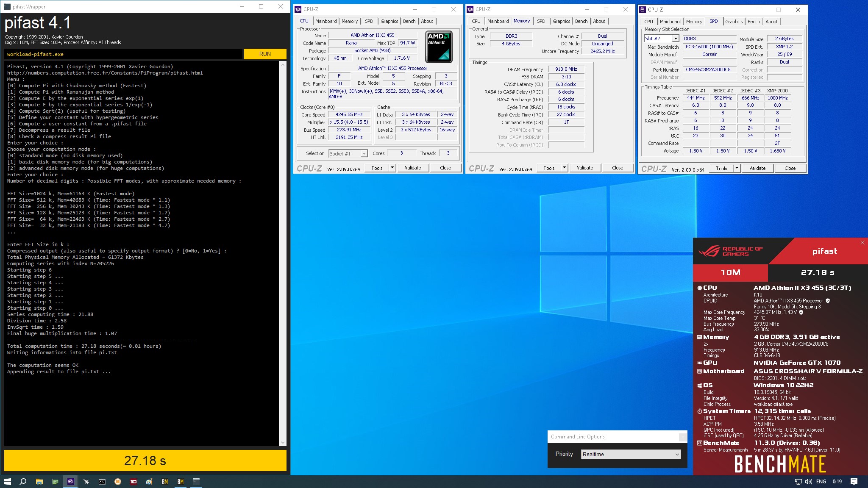Screen dimensions: 868x488
Task: Click the 10M label in BenchMate panel
Action: click(731, 272)
